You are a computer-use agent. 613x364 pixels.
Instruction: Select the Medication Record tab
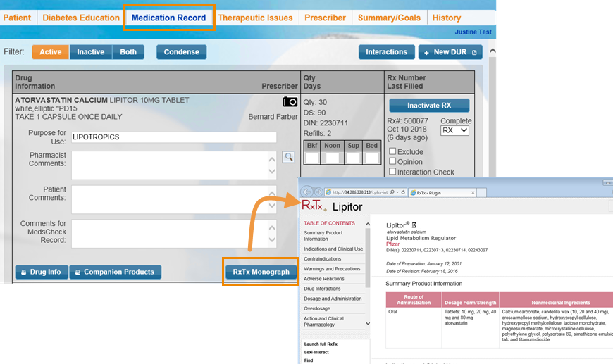point(168,18)
